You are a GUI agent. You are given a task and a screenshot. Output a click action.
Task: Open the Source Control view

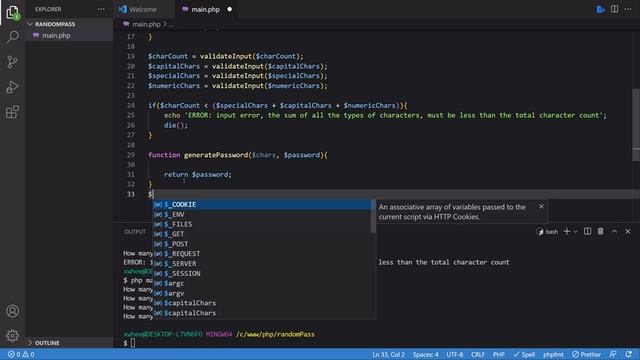[13, 62]
